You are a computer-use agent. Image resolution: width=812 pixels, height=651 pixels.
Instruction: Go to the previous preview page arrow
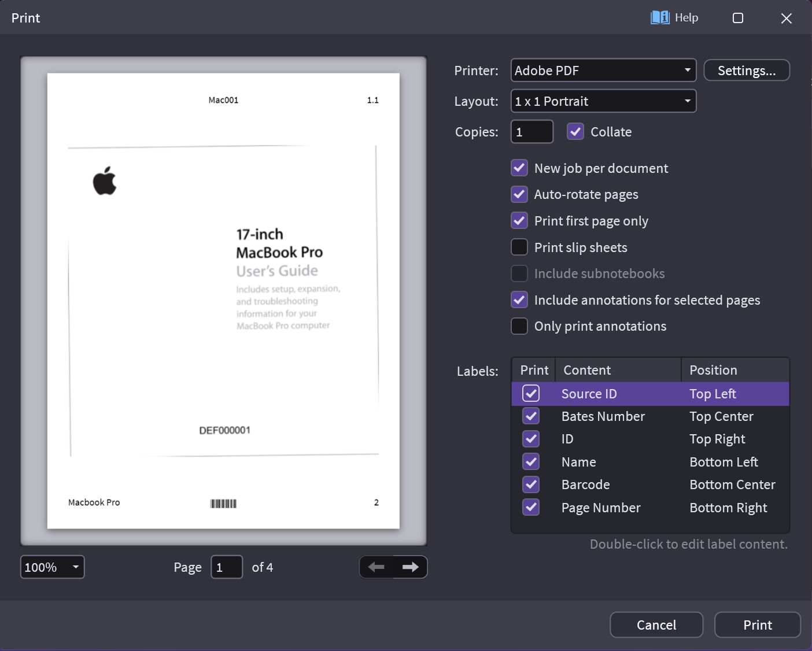tap(377, 567)
